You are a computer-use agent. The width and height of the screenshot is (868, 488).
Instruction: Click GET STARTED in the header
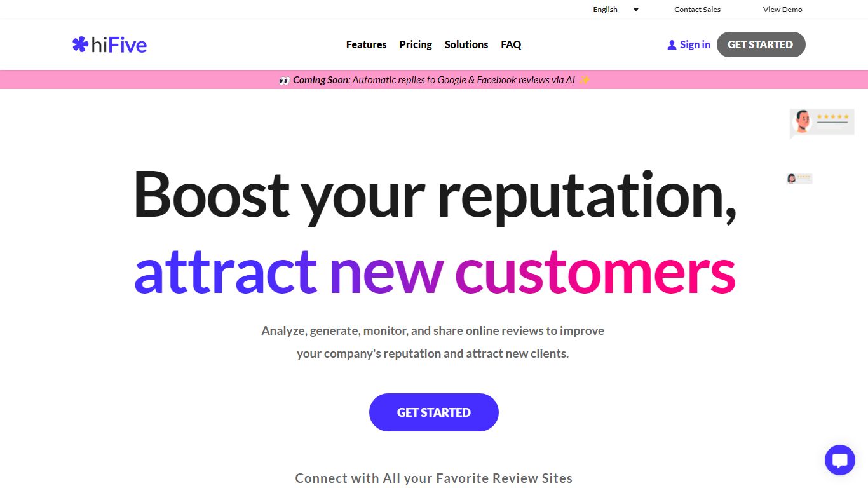[761, 44]
